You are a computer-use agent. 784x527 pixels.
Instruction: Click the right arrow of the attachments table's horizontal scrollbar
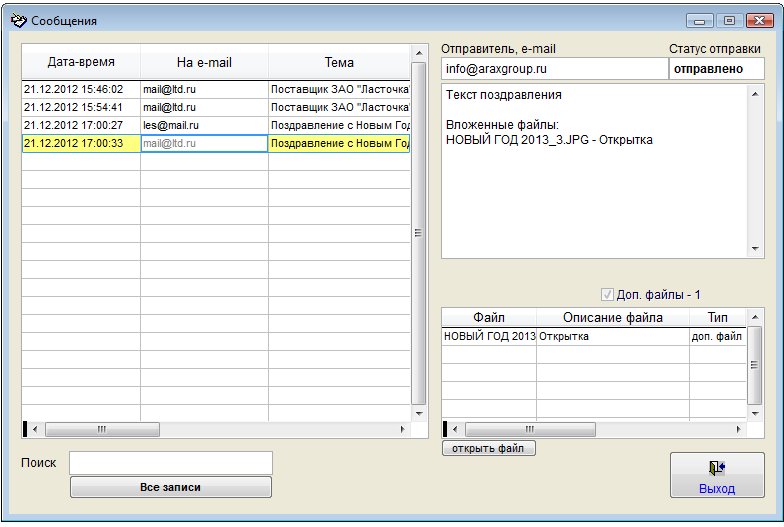pos(738,429)
